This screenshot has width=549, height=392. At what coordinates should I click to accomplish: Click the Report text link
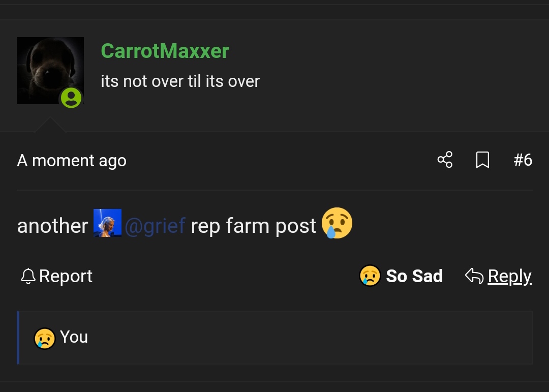(x=66, y=276)
